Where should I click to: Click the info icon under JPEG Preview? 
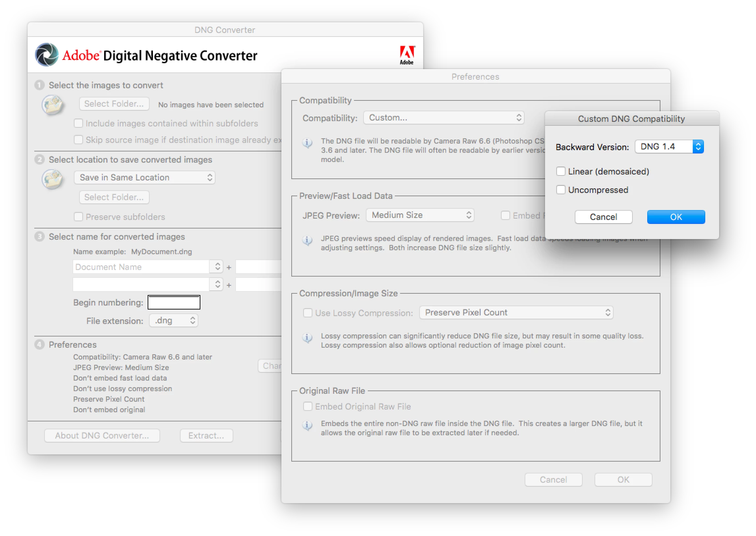[307, 240]
